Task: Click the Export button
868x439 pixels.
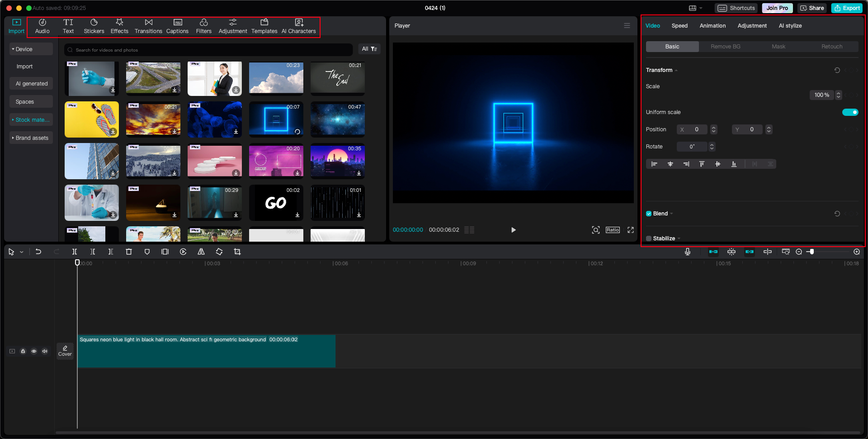Action: click(847, 8)
